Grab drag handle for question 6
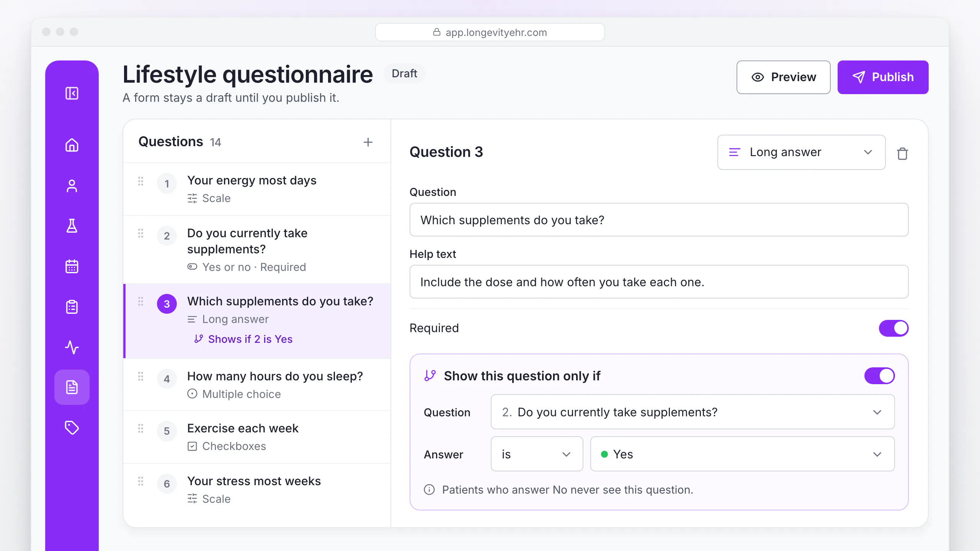This screenshot has height=551, width=980. [140, 481]
